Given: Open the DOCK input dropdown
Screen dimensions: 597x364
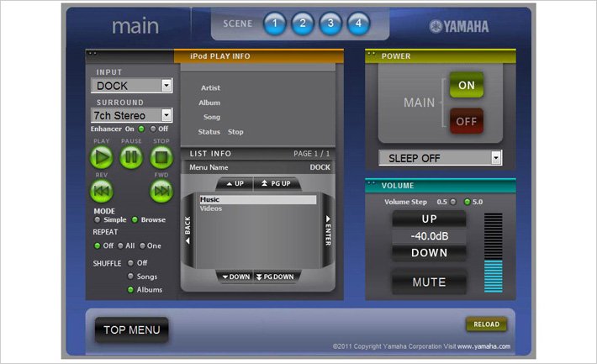Looking at the screenshot, I should (166, 86).
